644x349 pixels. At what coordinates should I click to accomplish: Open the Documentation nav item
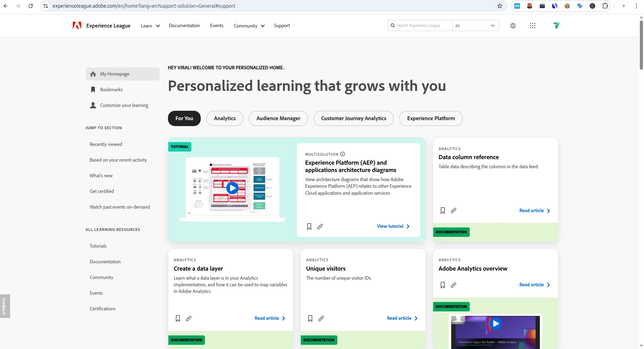(x=184, y=25)
